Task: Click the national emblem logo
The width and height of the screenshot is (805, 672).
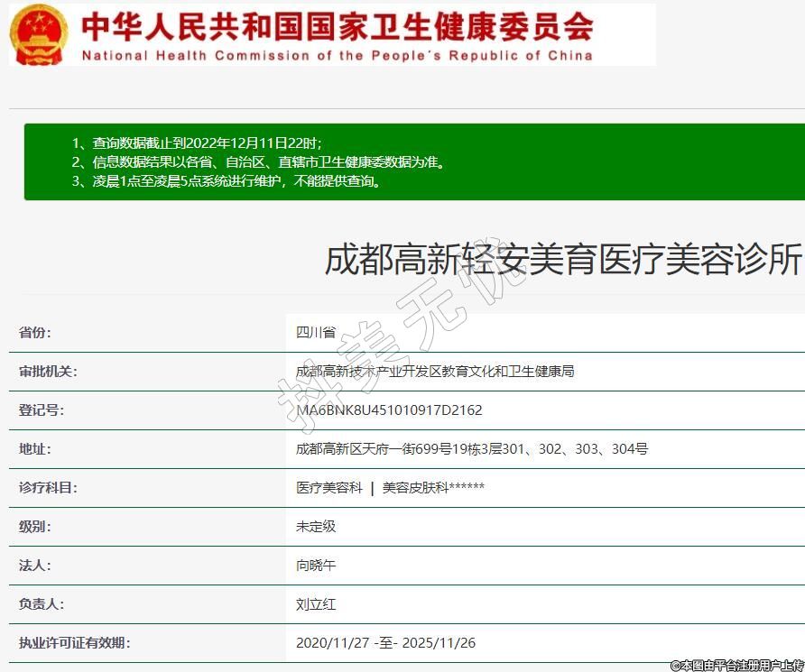Action: click(x=39, y=34)
